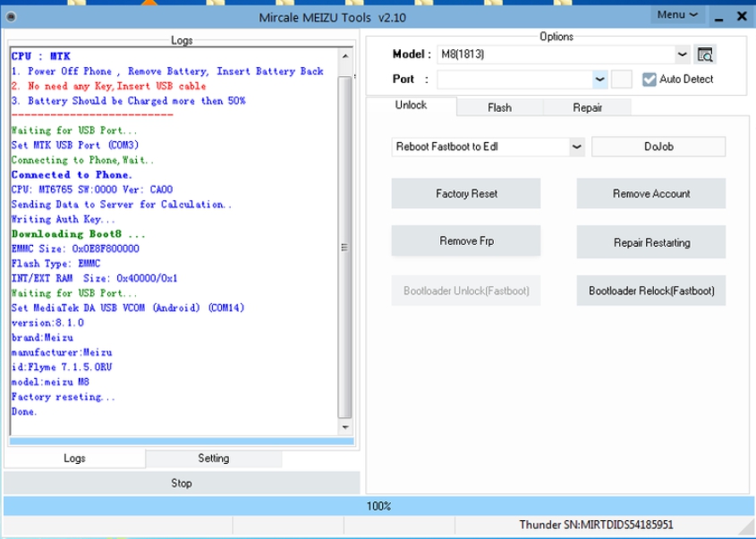Click the log line 'Connected to Phone.'
This screenshot has width=756, height=539.
point(72,175)
